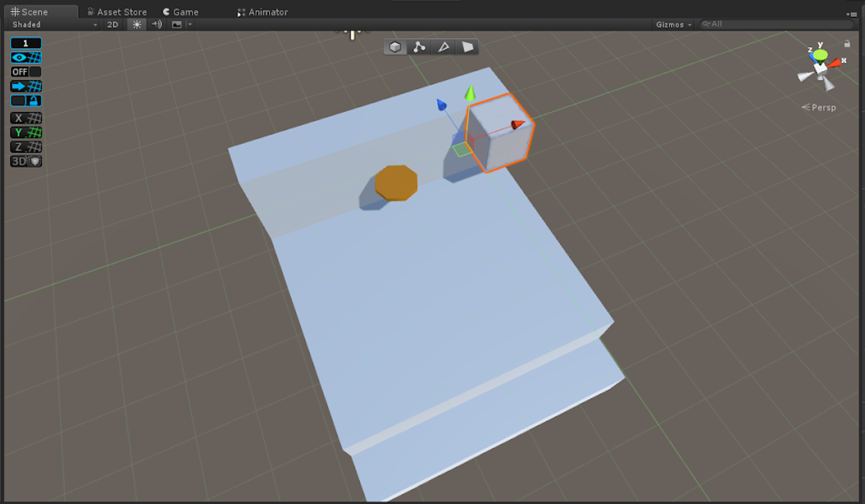Switch to ProBuilder edge selection mode

[444, 47]
